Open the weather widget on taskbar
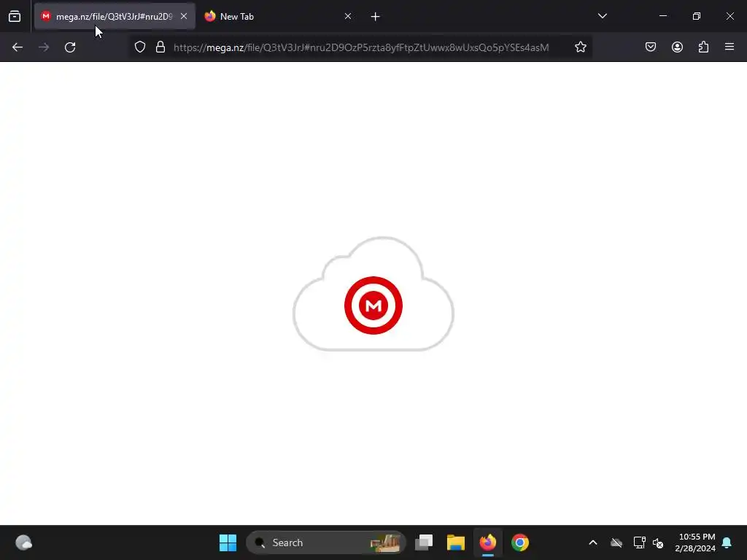 [23, 542]
